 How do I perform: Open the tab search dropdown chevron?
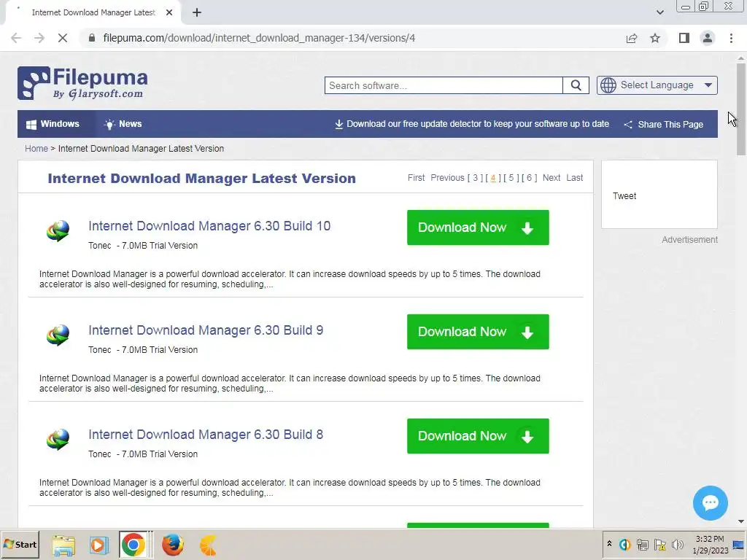click(x=659, y=12)
